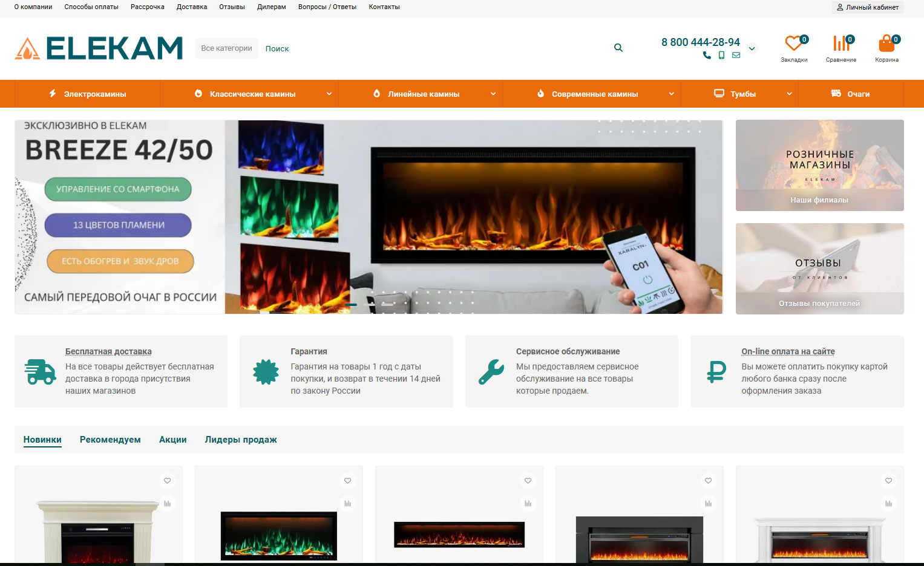Open Вопросы / Ответы page
The width and height of the screenshot is (924, 566).
point(327,7)
